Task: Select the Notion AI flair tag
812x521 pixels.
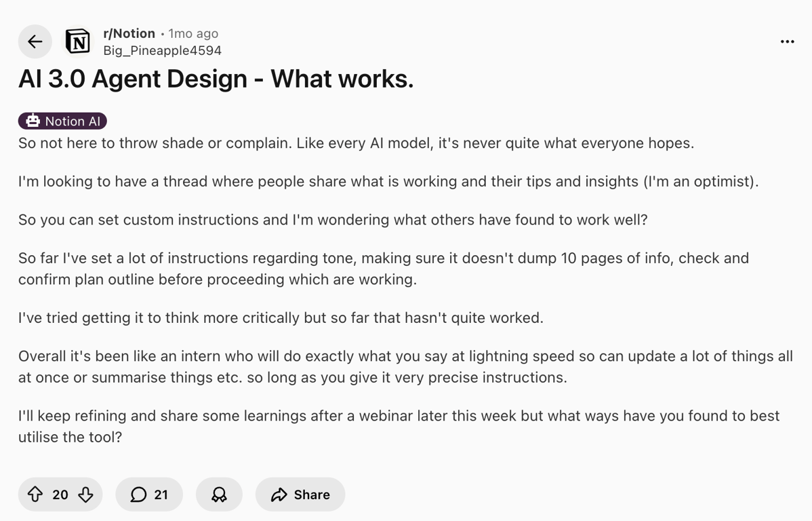Action: coord(62,121)
